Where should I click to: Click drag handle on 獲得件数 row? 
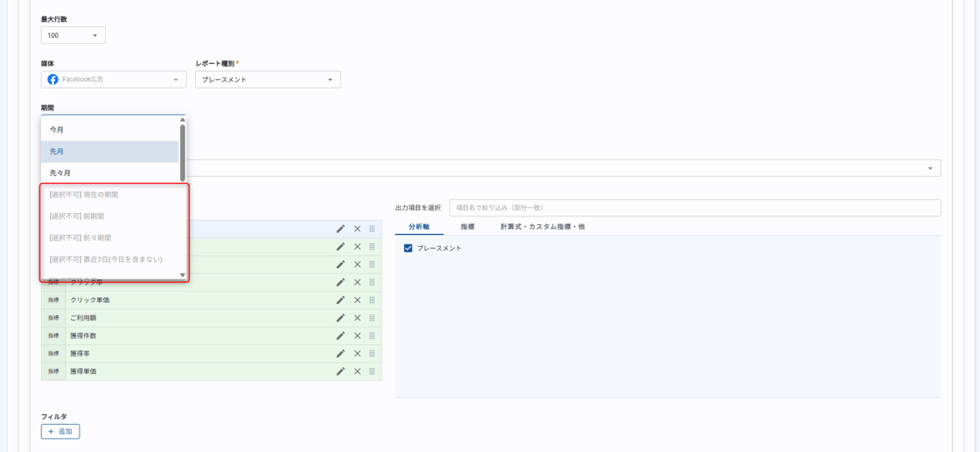pos(372,335)
